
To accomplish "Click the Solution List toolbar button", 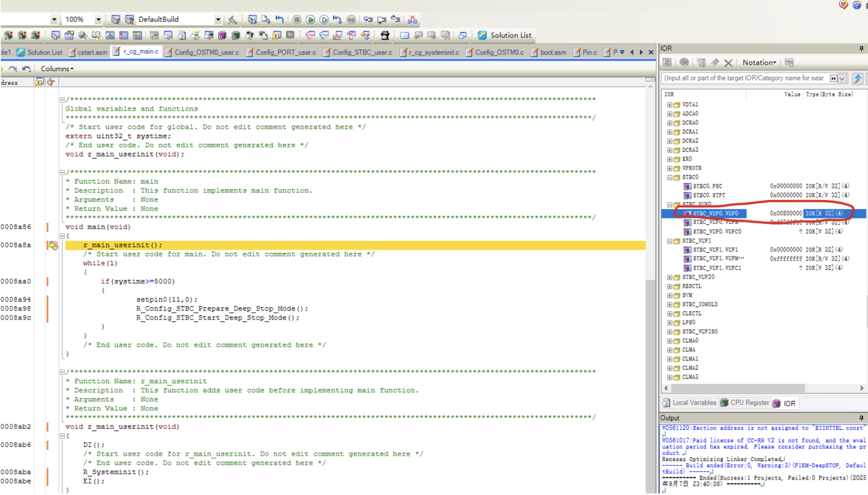I will point(505,35).
